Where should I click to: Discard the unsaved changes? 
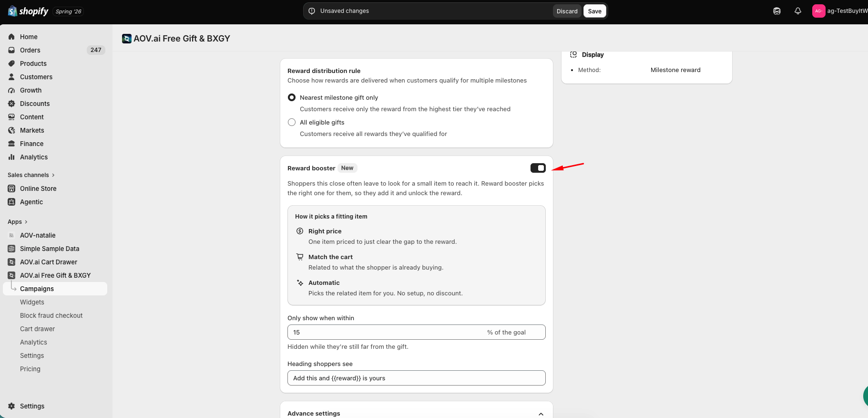[567, 11]
